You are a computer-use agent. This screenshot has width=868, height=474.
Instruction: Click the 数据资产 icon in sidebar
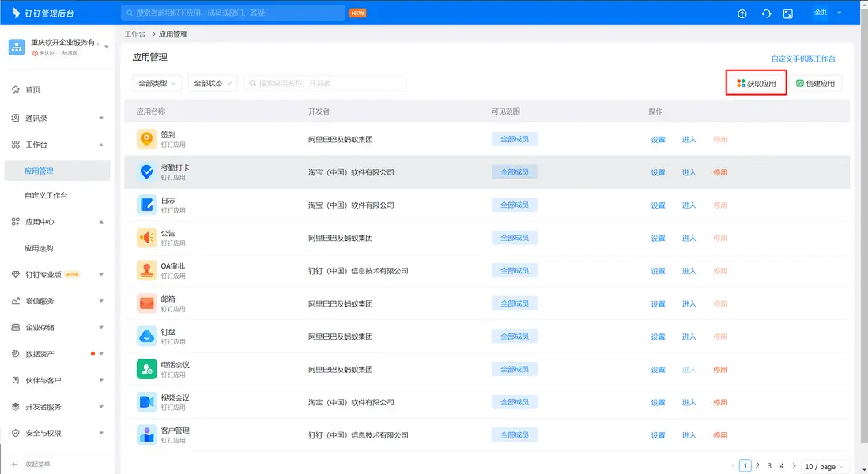click(x=16, y=354)
